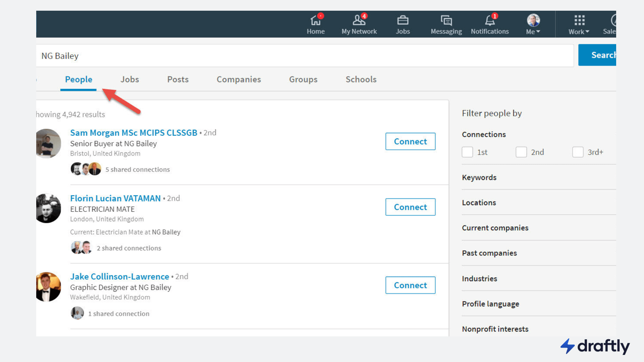Check the 1st connections filter
The height and width of the screenshot is (362, 644).
pos(467,152)
